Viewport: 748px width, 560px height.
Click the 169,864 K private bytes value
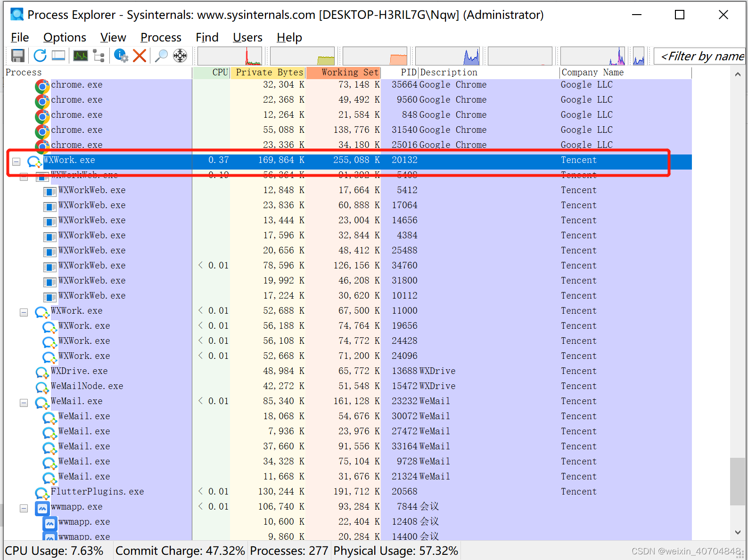[281, 160]
